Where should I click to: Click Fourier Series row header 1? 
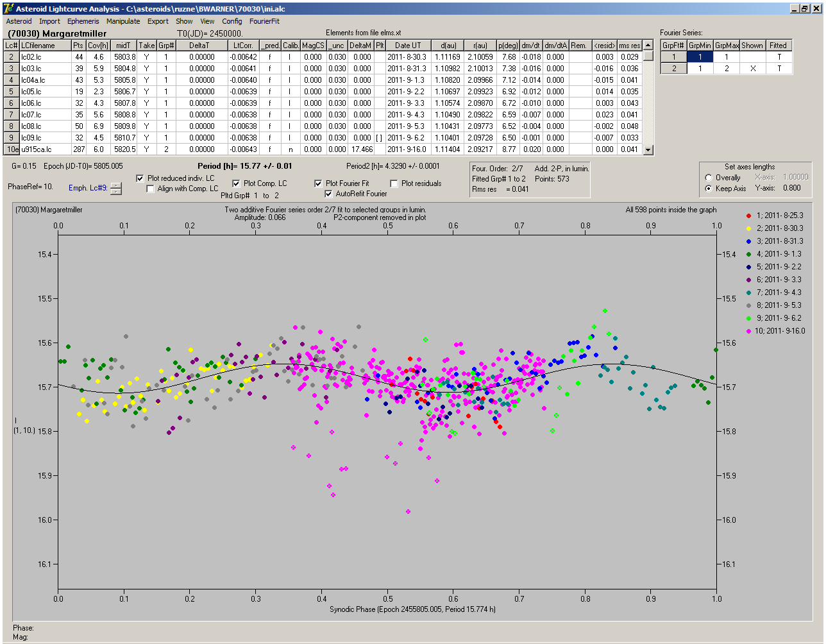pyautogui.click(x=674, y=57)
